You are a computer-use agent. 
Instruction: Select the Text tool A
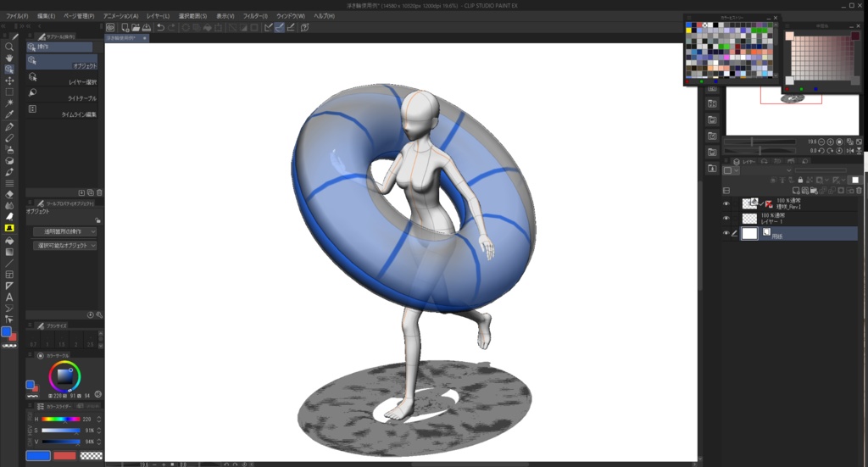[x=9, y=297]
